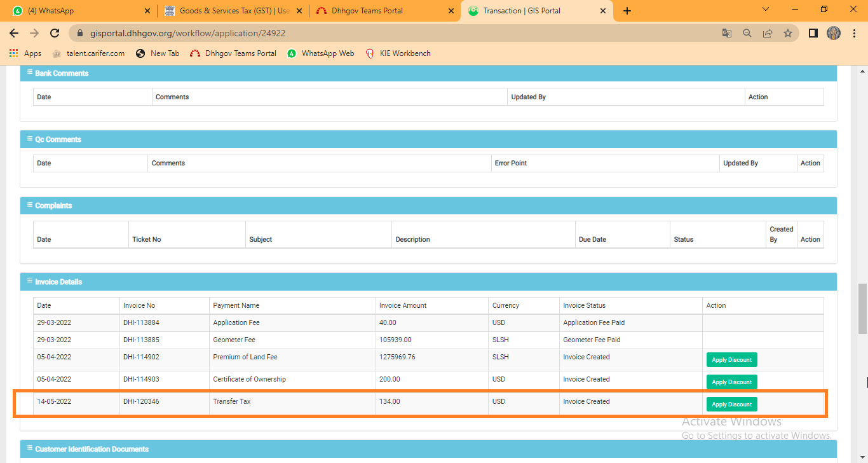Click the Geometer Fee payment name
The height and width of the screenshot is (463, 868).
234,340
